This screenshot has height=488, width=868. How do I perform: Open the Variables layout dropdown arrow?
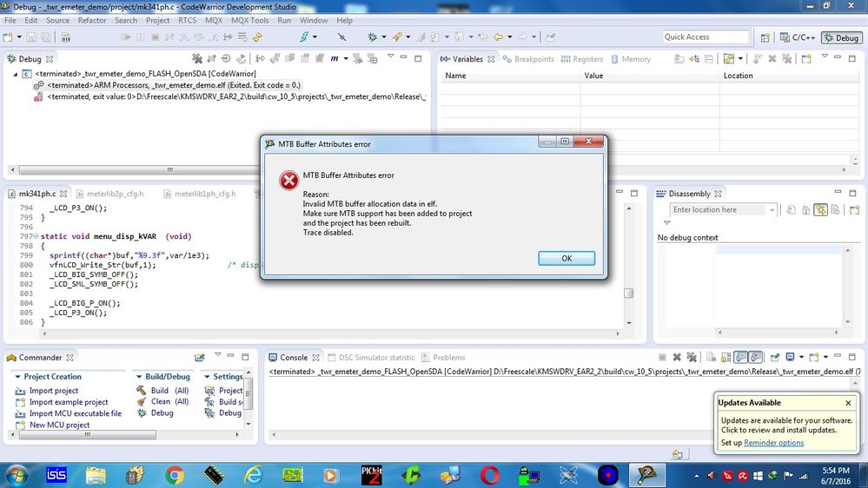740,59
